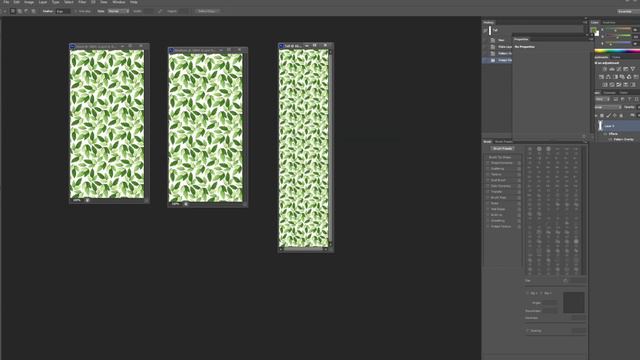The width and height of the screenshot is (640, 360).
Task: Open Style dropdown in options bar
Action: (118, 11)
